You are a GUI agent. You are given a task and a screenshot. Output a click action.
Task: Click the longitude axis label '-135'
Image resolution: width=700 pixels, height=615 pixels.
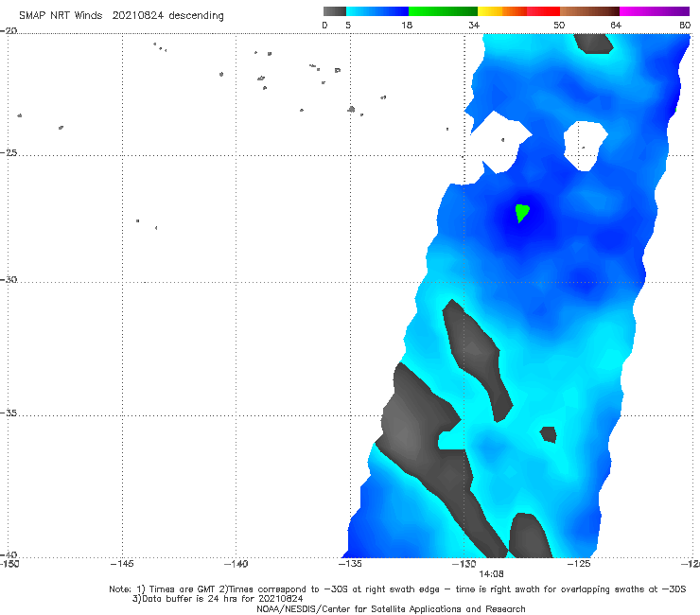point(350,564)
